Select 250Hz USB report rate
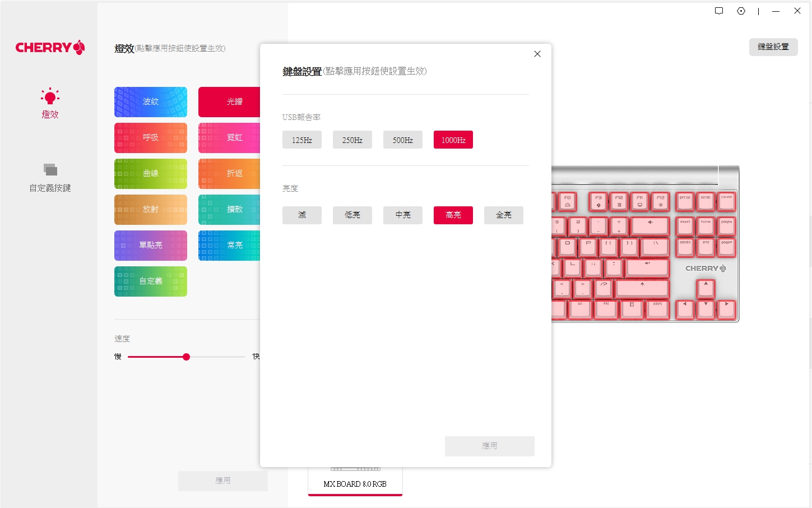This screenshot has height=508, width=812. pos(352,140)
